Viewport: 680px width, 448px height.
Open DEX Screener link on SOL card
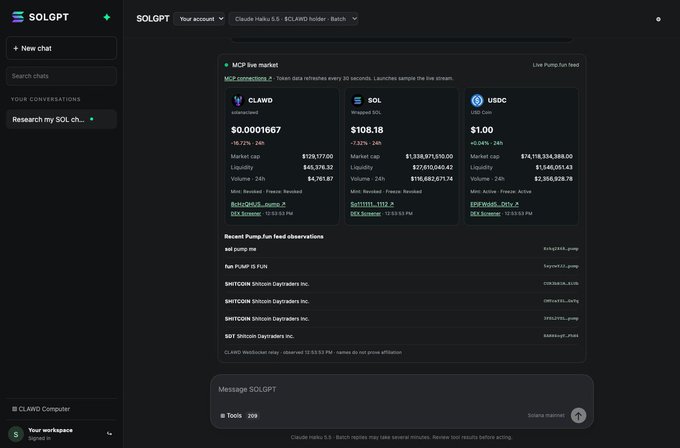pos(366,213)
